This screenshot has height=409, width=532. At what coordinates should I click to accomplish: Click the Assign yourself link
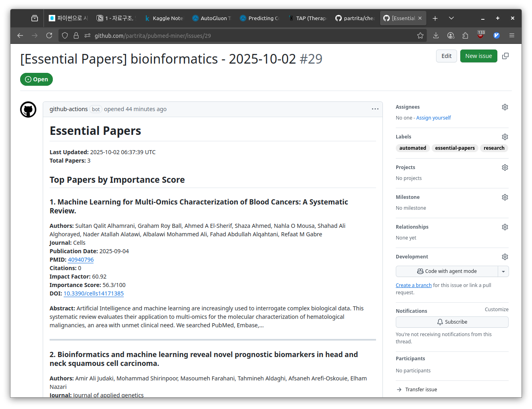coord(433,118)
